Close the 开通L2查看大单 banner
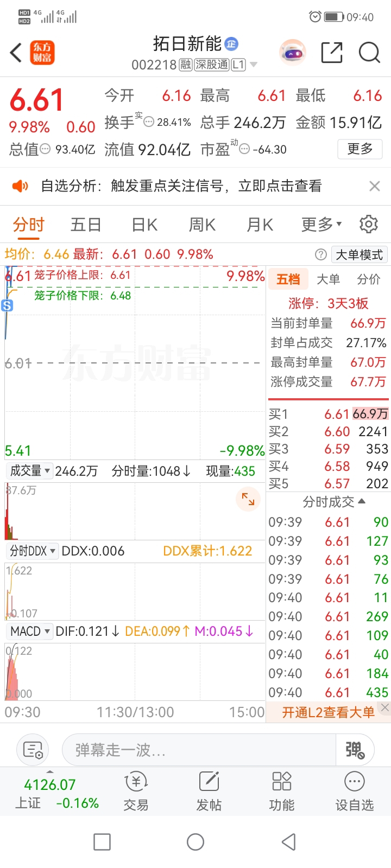The image size is (391, 868). [384, 707]
